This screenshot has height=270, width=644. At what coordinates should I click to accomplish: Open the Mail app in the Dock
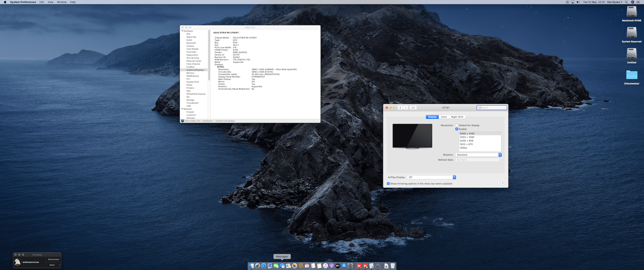(270, 266)
